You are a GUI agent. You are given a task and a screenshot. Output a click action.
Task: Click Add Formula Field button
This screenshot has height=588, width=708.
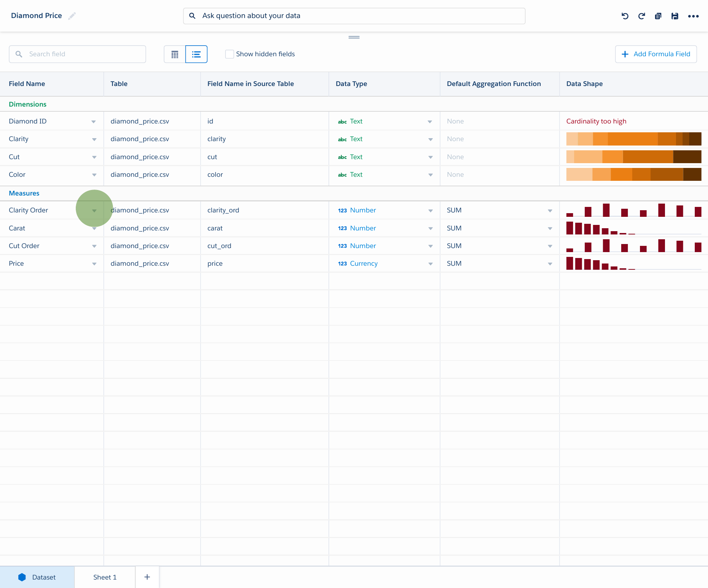(656, 54)
